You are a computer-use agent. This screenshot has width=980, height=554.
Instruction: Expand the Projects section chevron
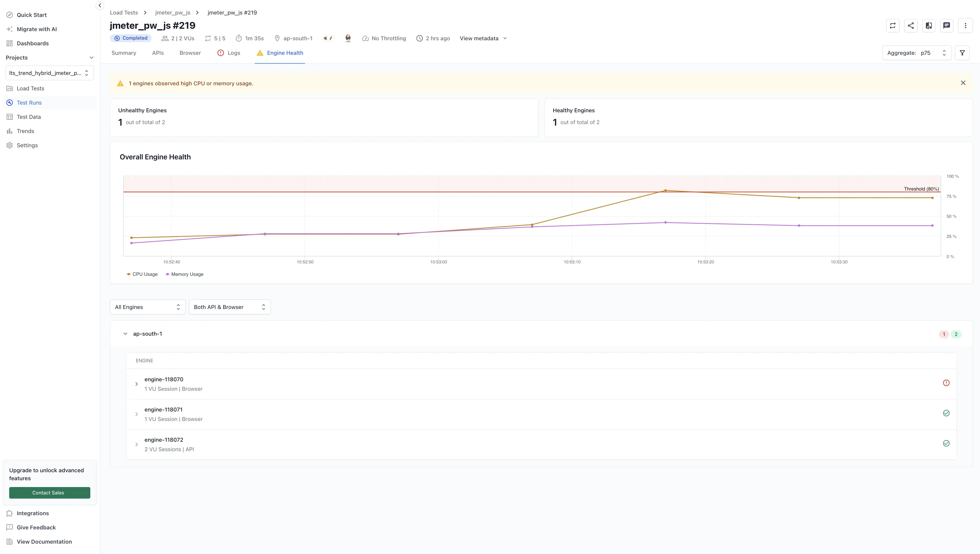tap(91, 57)
